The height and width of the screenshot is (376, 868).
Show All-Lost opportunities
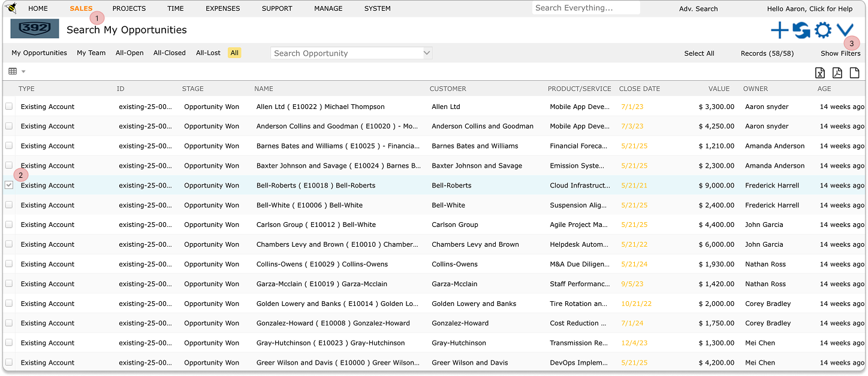[208, 53]
